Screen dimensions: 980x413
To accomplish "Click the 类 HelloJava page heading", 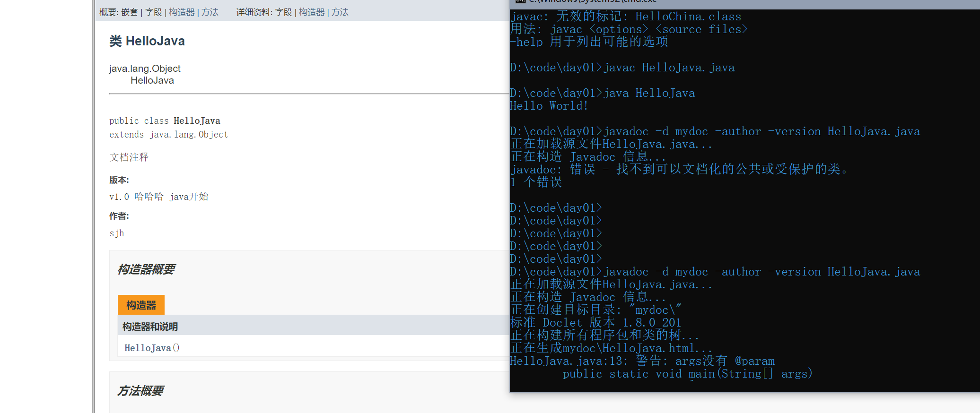I will (x=147, y=42).
